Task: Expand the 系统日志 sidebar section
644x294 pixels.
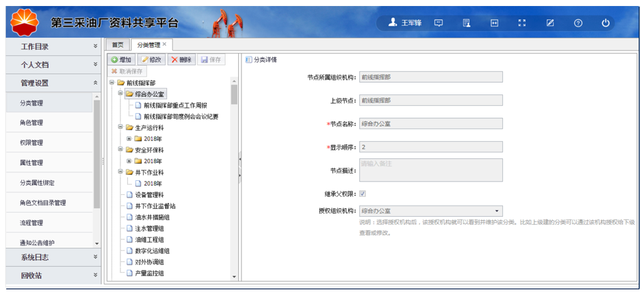Action: pyautogui.click(x=53, y=257)
